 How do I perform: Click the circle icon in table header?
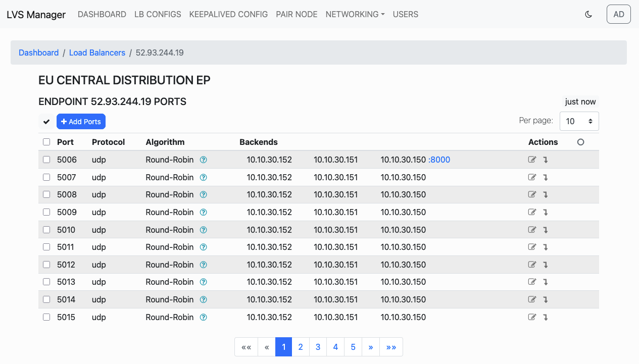point(580,142)
